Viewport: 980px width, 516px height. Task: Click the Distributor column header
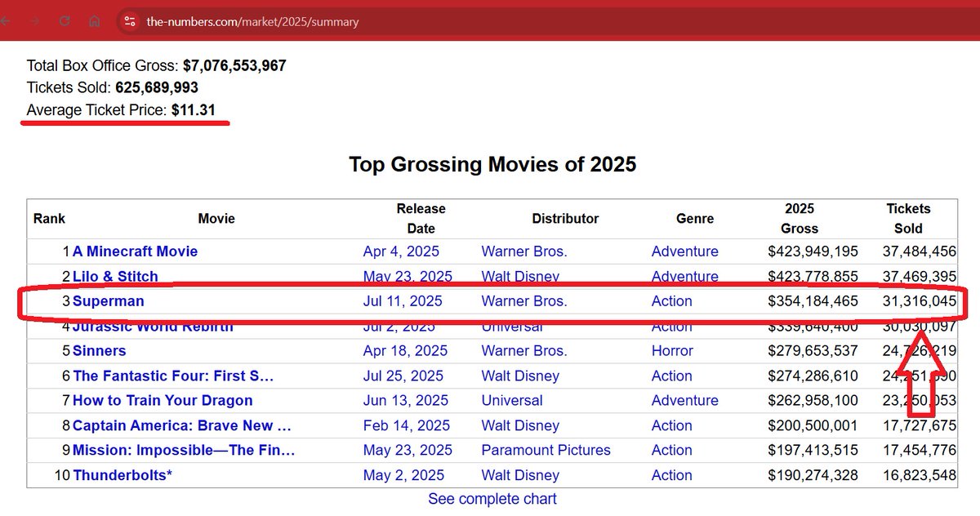(x=565, y=219)
